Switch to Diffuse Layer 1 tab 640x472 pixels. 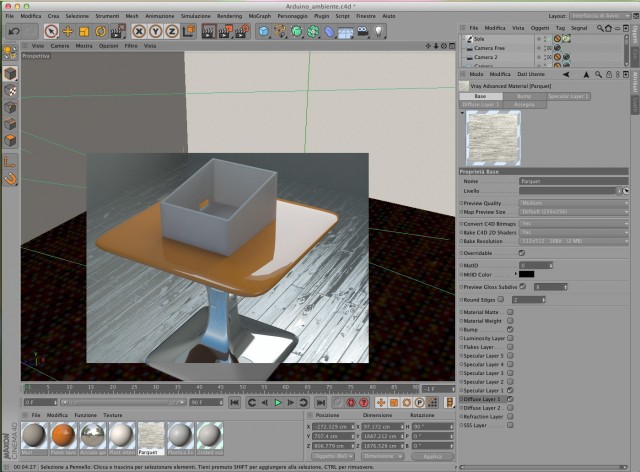[x=481, y=105]
